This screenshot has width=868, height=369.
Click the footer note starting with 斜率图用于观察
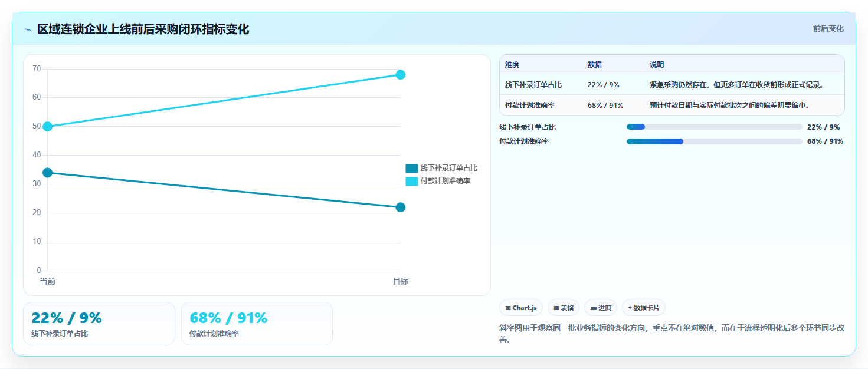tap(672, 334)
